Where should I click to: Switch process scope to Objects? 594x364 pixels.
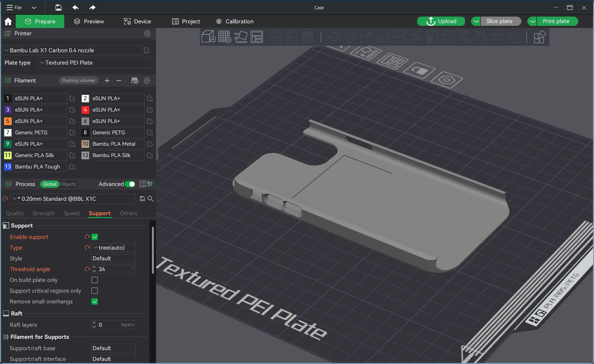click(68, 184)
